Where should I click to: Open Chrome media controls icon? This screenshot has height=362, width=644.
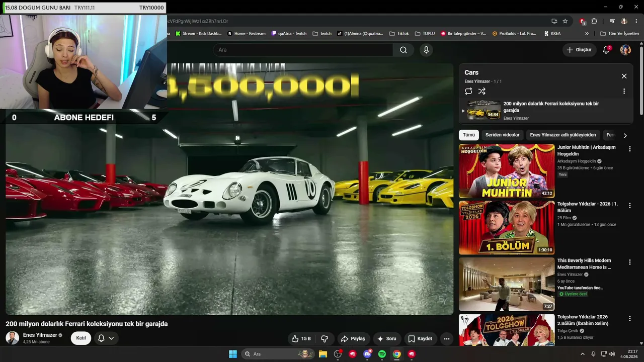click(612, 21)
